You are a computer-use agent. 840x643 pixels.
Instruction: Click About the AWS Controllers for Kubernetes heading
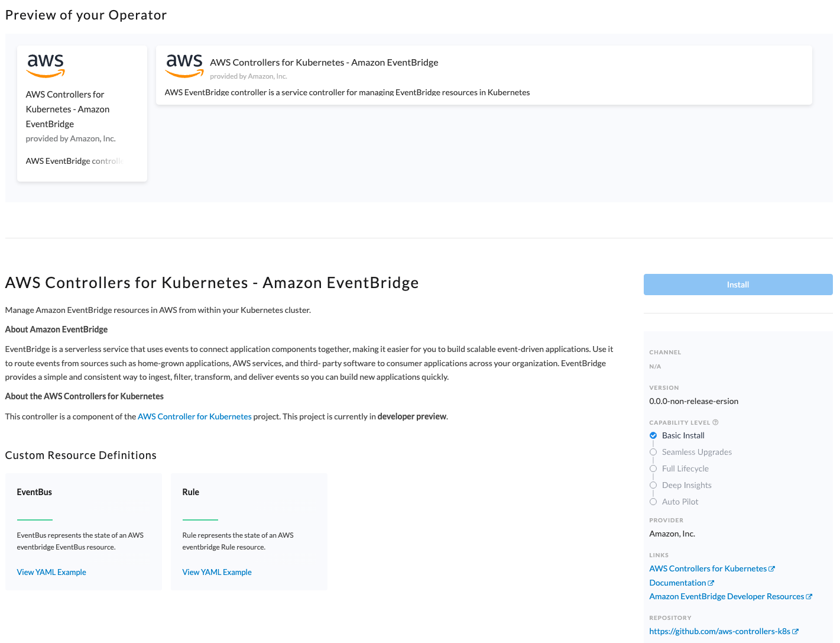85,396
